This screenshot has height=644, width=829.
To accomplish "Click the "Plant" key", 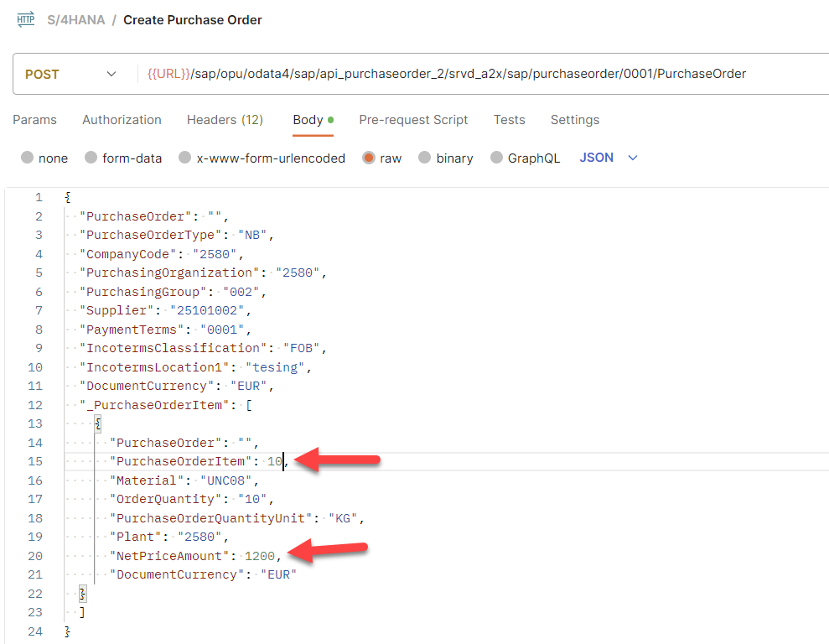I will click(135, 537).
